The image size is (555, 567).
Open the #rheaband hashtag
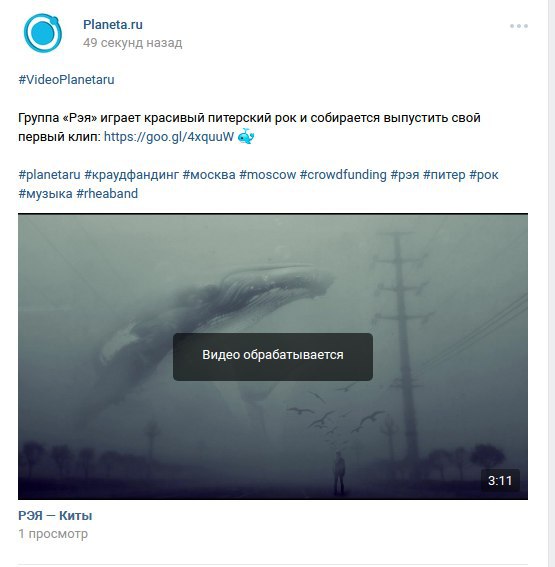[107, 194]
